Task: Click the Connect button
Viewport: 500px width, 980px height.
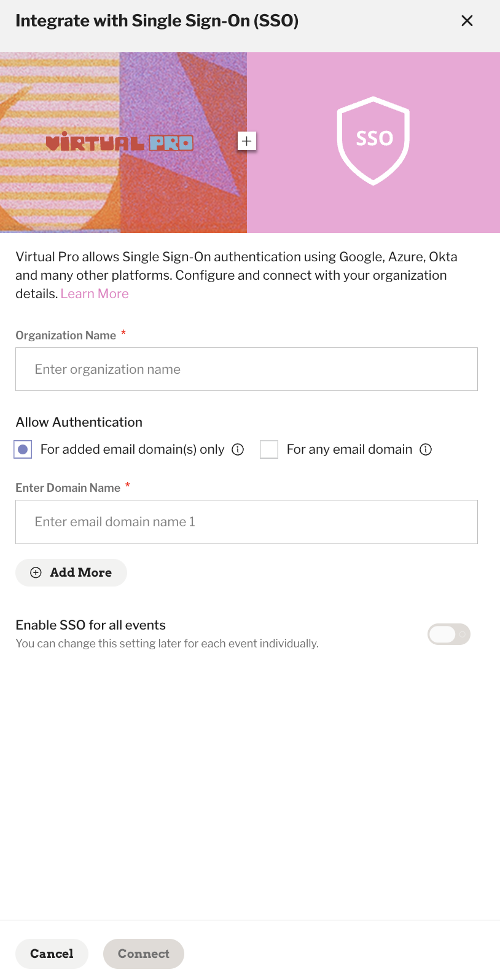Action: pos(144,954)
